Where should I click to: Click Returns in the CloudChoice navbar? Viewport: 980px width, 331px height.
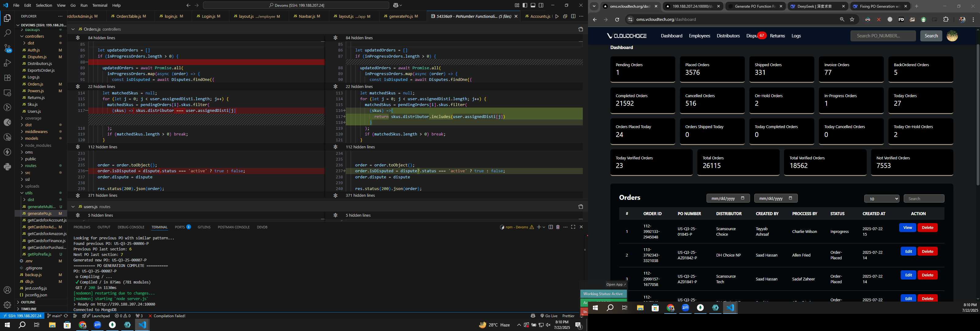tap(777, 36)
